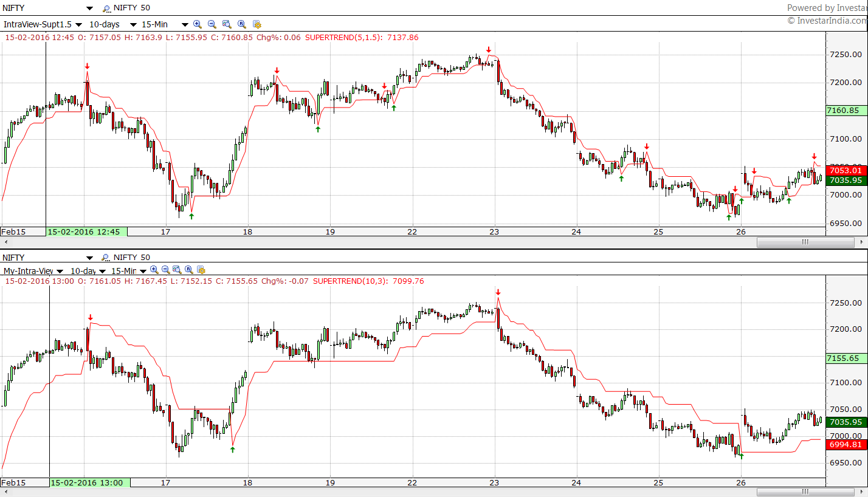Open chart settings gear in the top toolbar
868x497 pixels.
coord(257,24)
